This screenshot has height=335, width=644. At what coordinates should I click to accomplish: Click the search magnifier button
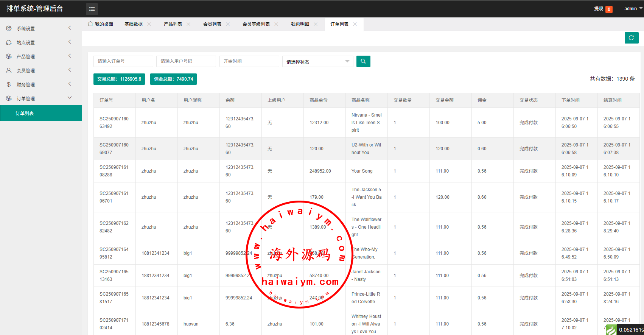[x=363, y=61]
